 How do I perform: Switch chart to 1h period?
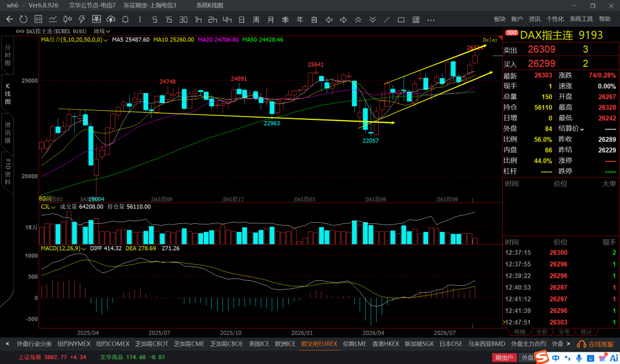[198, 20]
